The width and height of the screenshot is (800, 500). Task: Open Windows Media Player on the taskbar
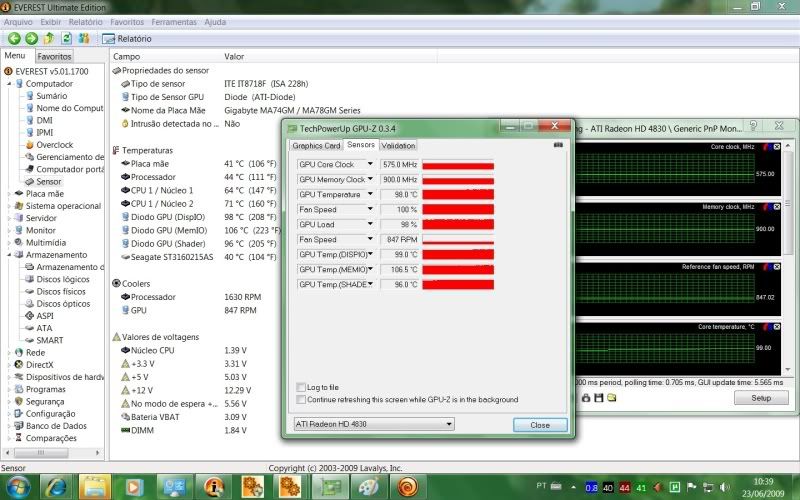(x=134, y=487)
